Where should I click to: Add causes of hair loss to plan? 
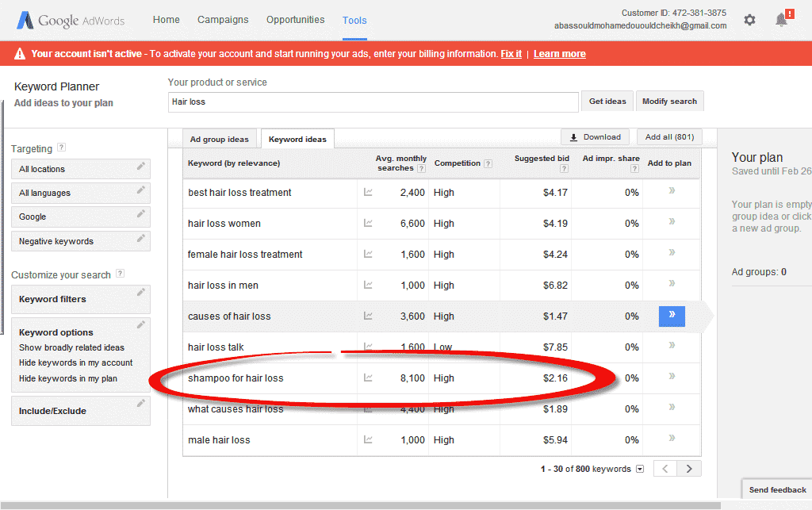click(x=672, y=316)
